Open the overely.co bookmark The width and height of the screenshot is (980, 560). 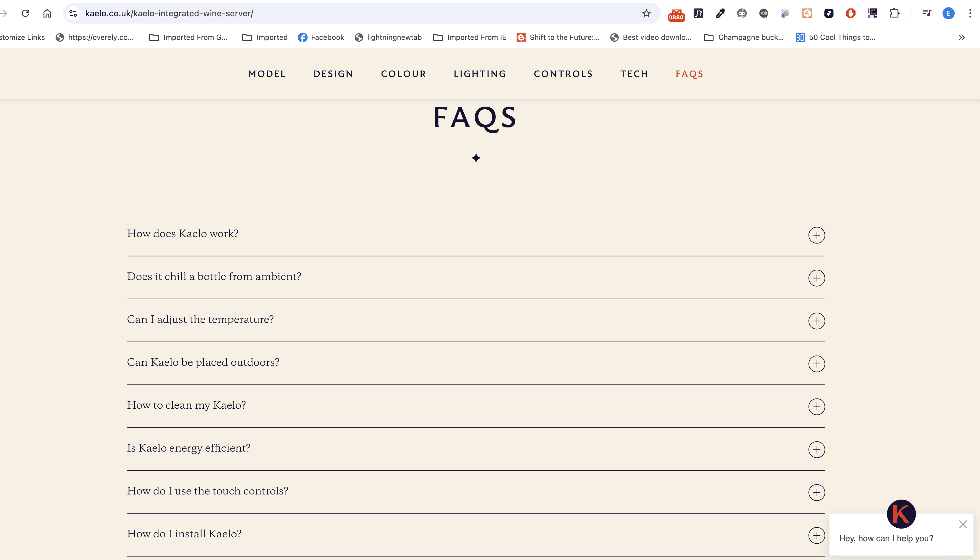tap(95, 37)
